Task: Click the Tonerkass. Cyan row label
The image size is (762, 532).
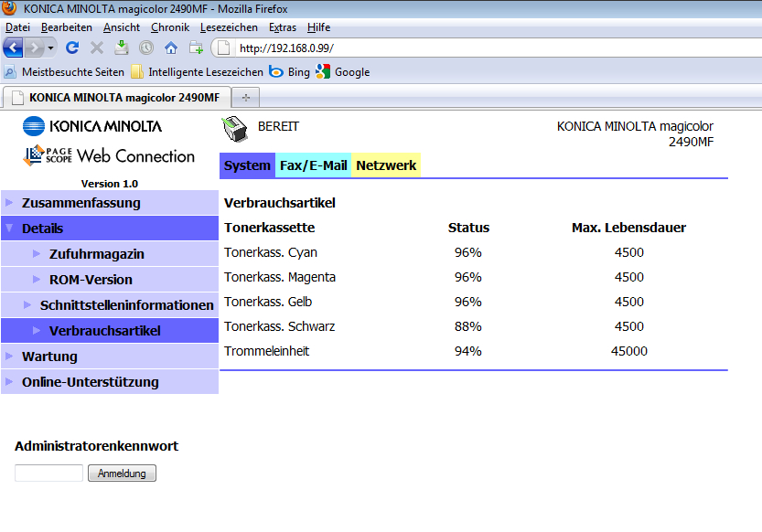Action: tap(271, 252)
